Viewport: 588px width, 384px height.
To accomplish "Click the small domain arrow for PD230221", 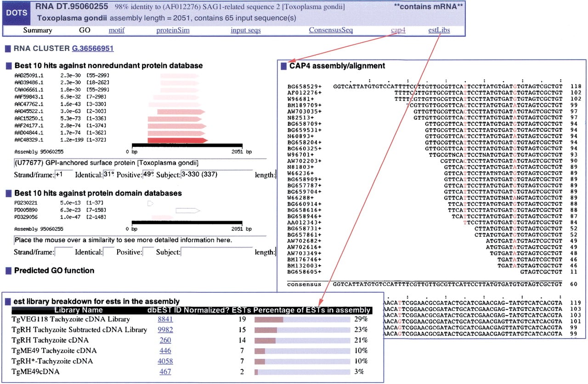I will [149, 202].
